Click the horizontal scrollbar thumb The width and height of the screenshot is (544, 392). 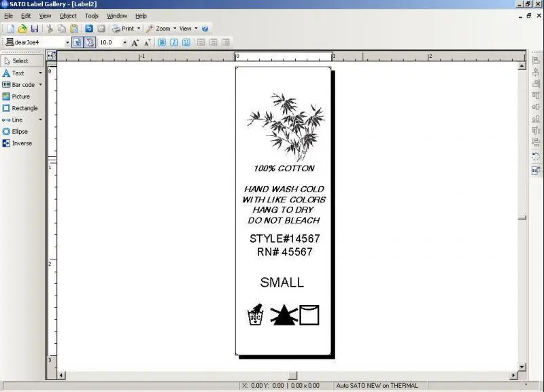click(292, 375)
